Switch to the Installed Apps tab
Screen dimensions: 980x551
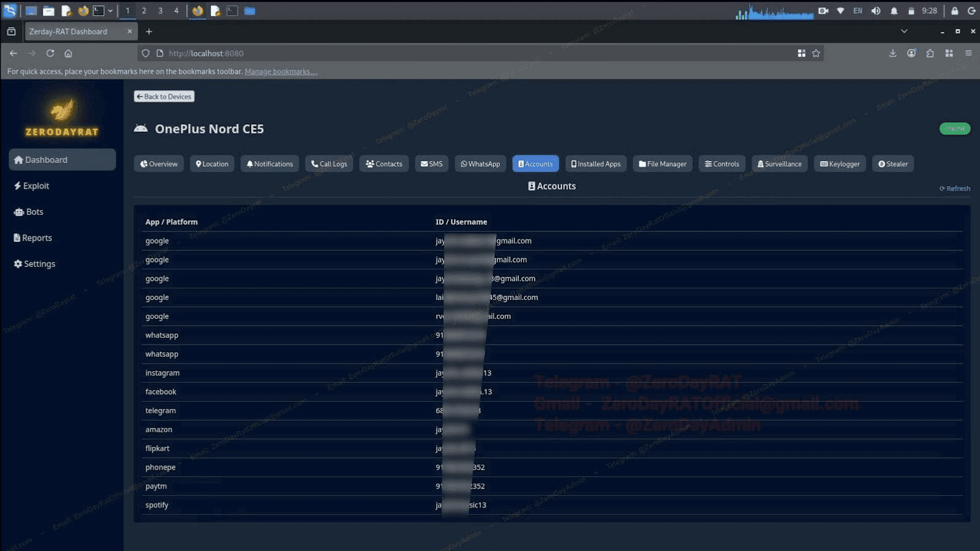tap(596, 164)
